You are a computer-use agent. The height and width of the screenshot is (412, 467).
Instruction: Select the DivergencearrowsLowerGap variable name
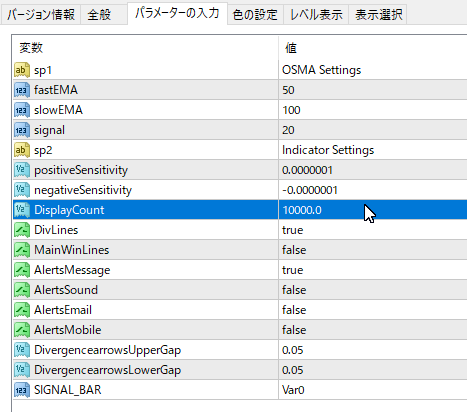[108, 370]
